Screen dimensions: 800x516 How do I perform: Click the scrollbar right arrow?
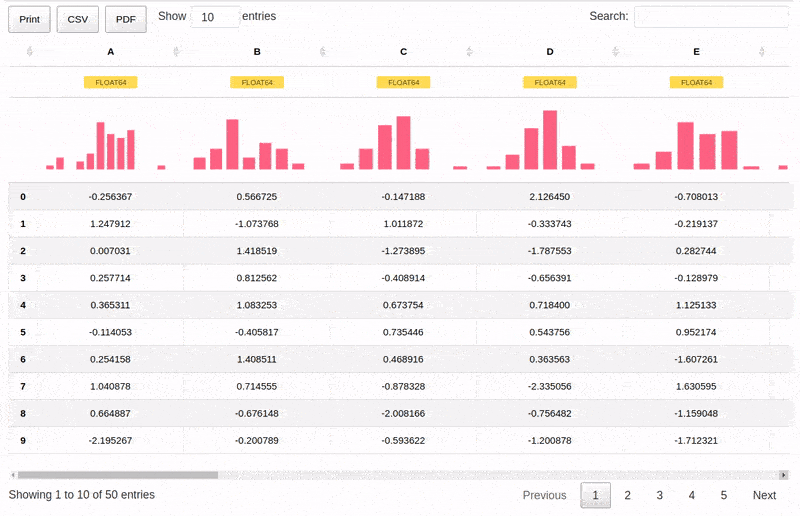coord(784,475)
